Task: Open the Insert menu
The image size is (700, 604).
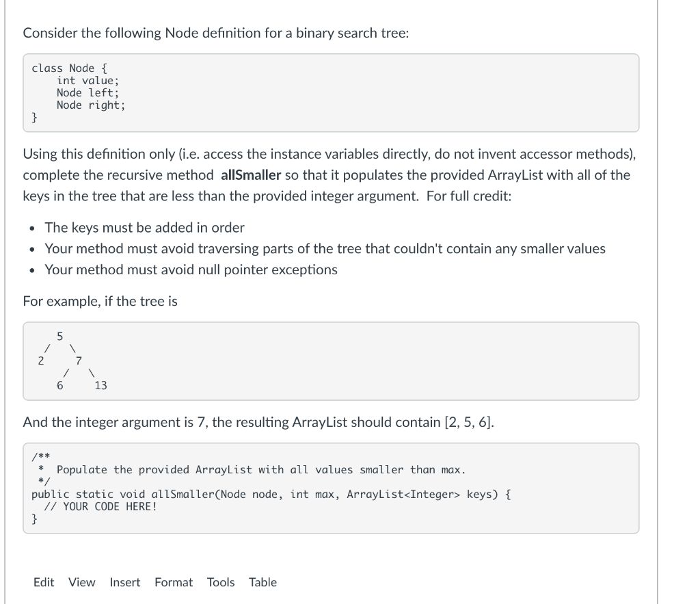Action: point(125,582)
